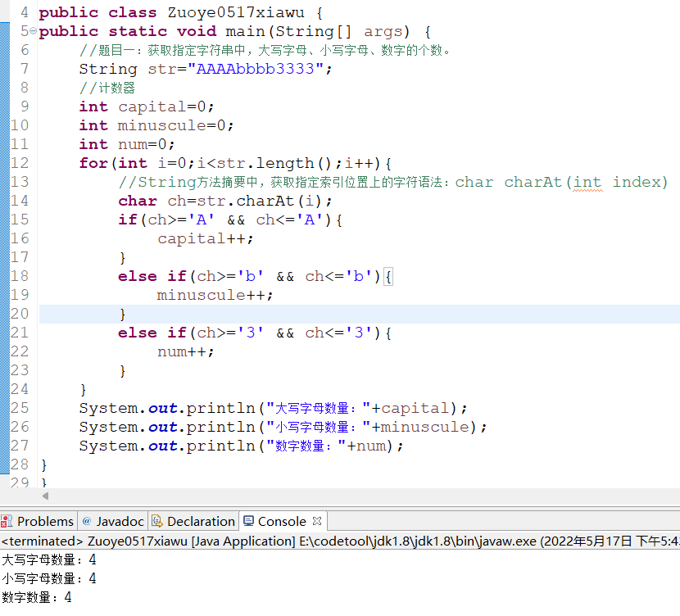Click the boxed opening brace on line 18
The height and width of the screenshot is (616, 680).
388,277
